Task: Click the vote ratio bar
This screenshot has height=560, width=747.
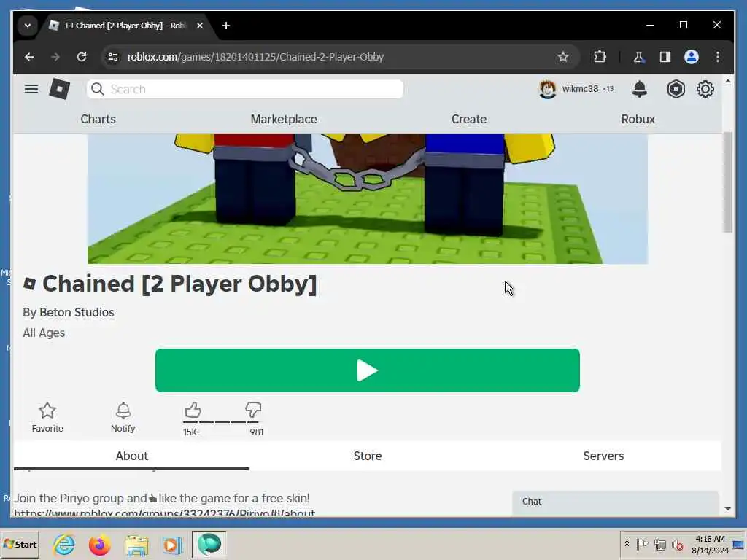Action: (222, 422)
